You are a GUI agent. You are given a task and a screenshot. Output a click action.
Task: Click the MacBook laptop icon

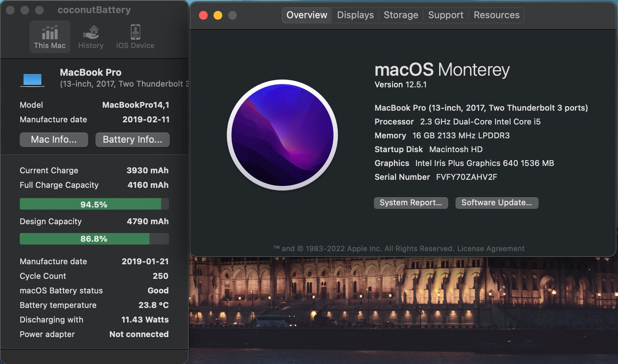33,79
